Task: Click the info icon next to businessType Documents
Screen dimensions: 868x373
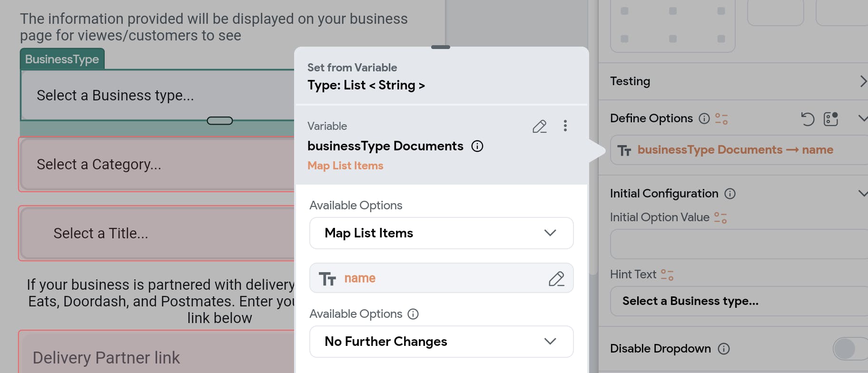Action: point(477,146)
